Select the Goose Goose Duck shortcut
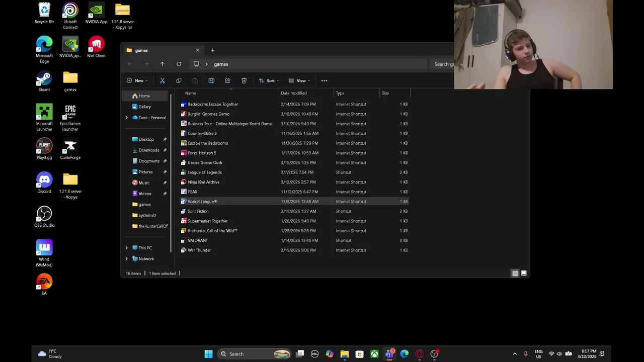Viewport: 644px width, 362px height. tap(294, 162)
